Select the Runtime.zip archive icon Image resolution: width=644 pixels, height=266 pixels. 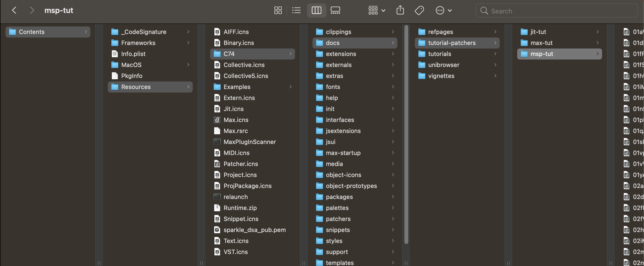coord(217,208)
